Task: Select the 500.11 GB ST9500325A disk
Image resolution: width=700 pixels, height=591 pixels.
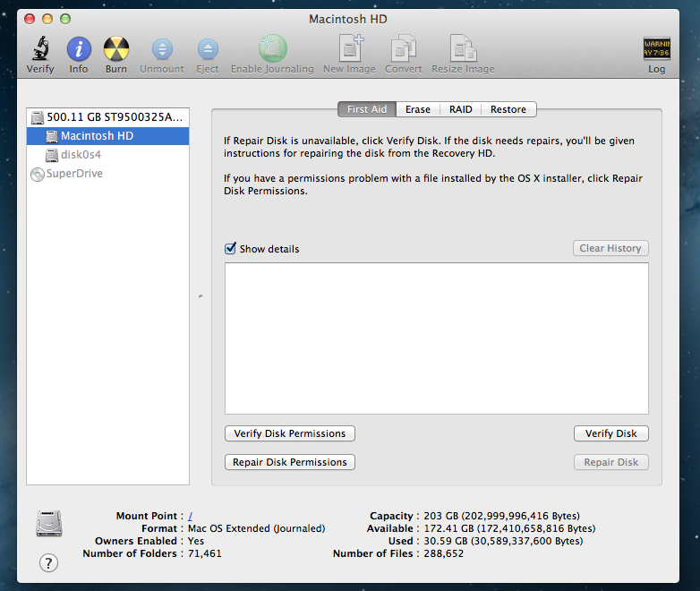Action: click(107, 117)
